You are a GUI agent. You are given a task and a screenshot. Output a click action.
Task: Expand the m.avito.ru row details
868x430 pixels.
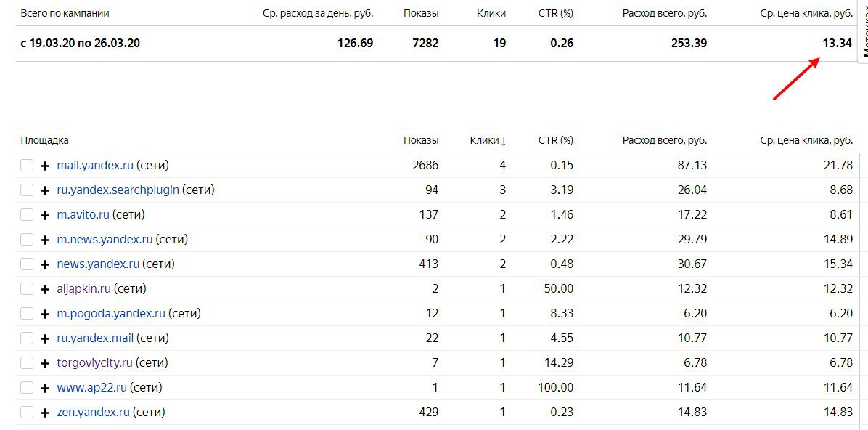[45, 215]
